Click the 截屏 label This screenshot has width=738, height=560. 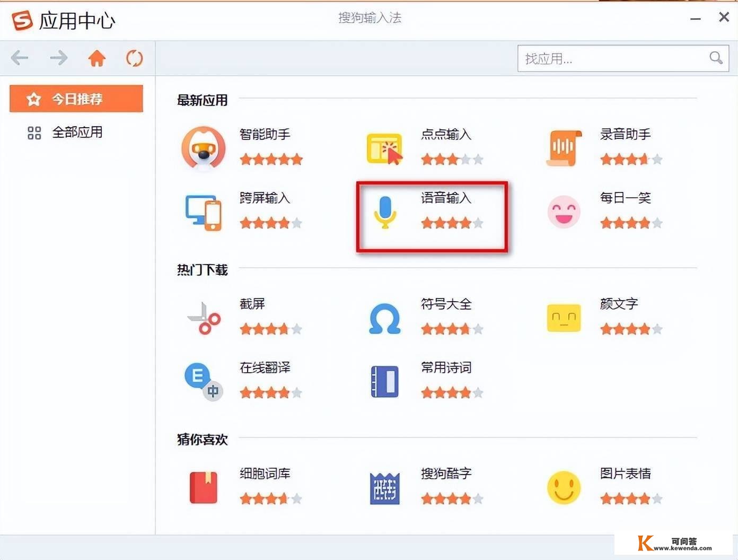(x=252, y=304)
